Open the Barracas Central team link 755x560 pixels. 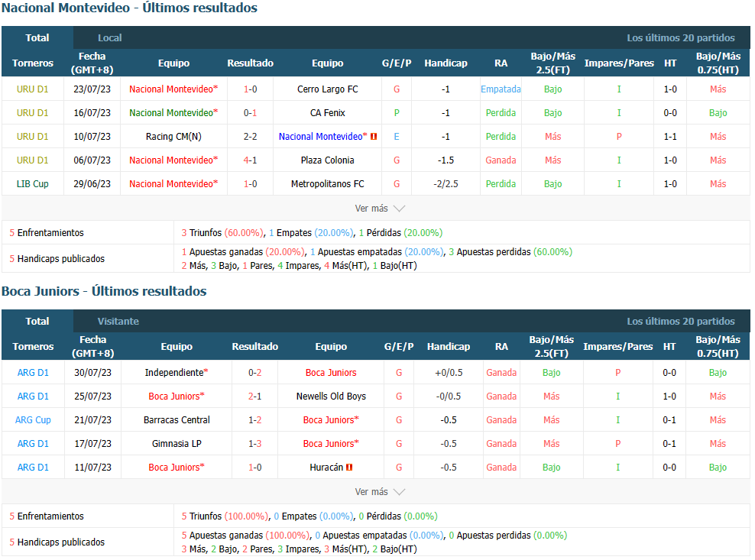(x=177, y=420)
